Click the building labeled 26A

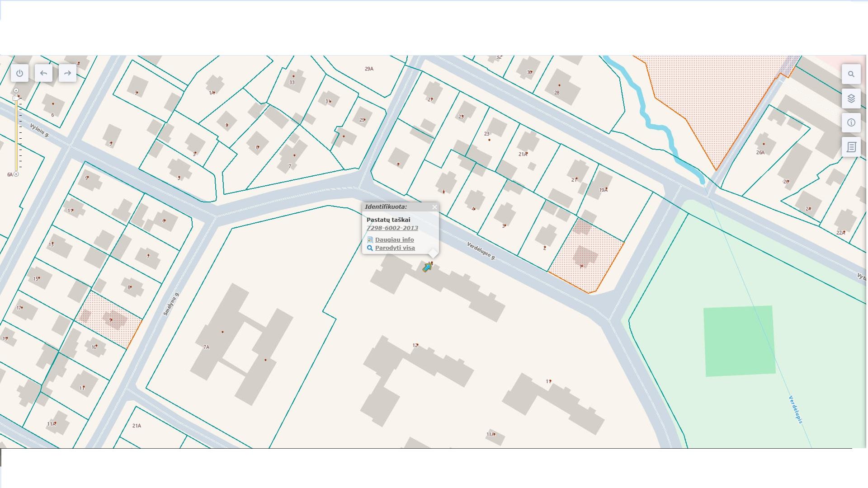[764, 145]
